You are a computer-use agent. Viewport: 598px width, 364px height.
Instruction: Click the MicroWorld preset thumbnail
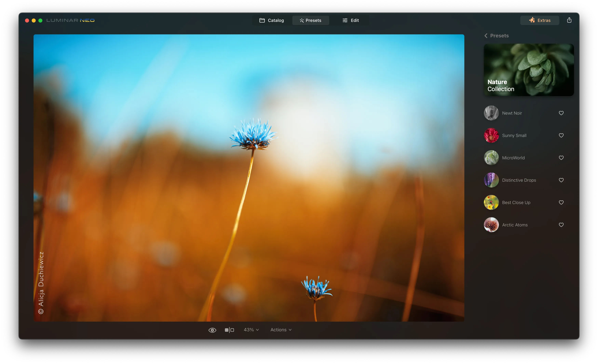[491, 158]
